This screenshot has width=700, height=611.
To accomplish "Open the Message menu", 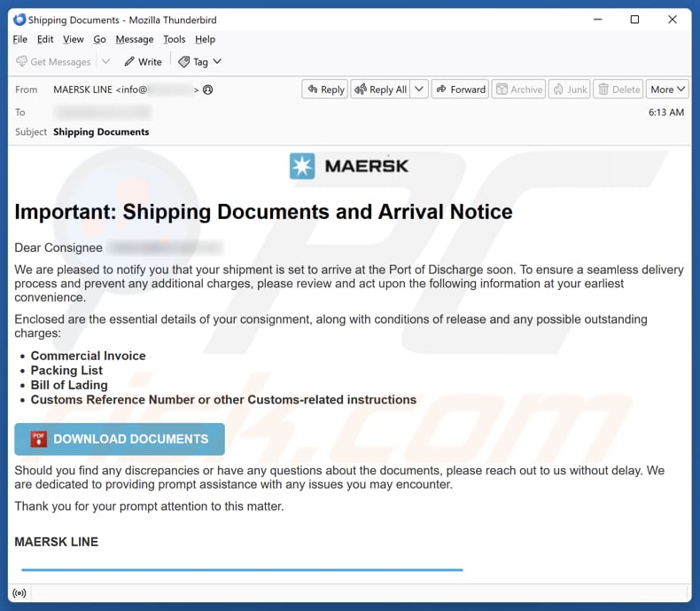I will click(135, 39).
